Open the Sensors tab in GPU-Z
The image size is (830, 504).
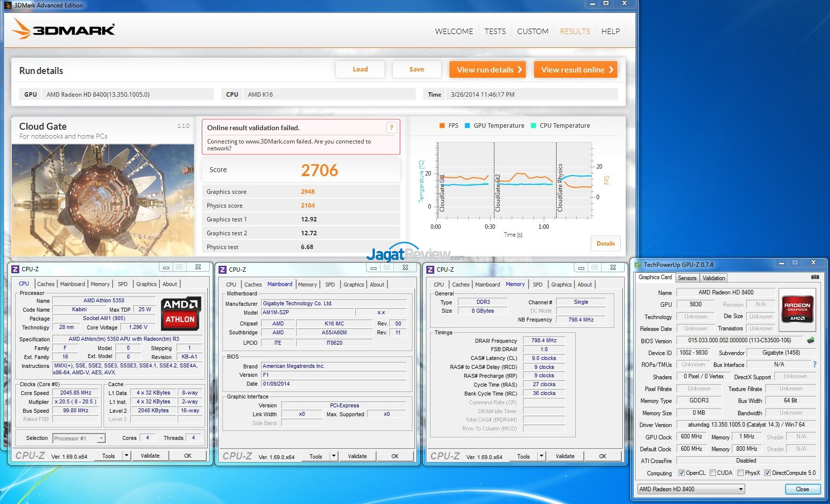point(687,278)
